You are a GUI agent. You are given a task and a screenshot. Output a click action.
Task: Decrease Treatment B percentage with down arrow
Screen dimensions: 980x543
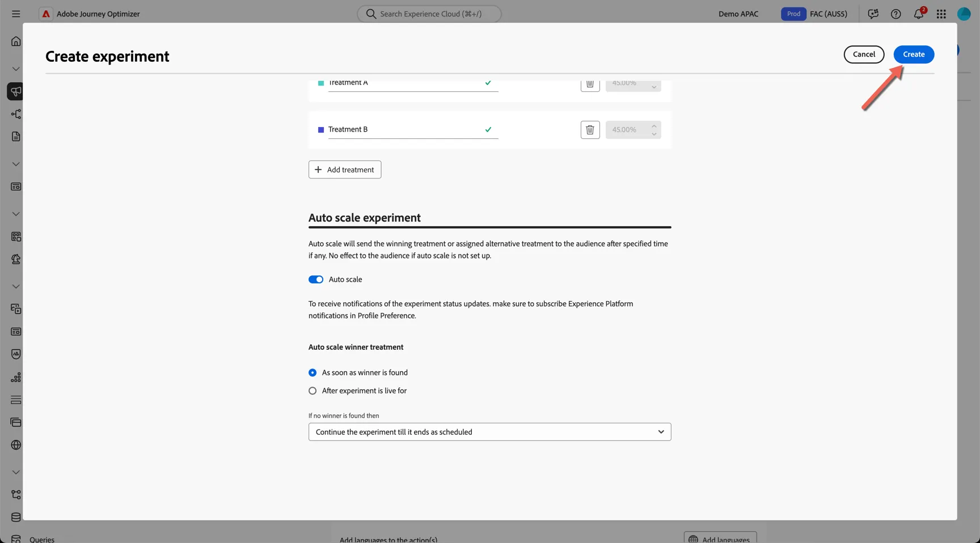pyautogui.click(x=654, y=134)
